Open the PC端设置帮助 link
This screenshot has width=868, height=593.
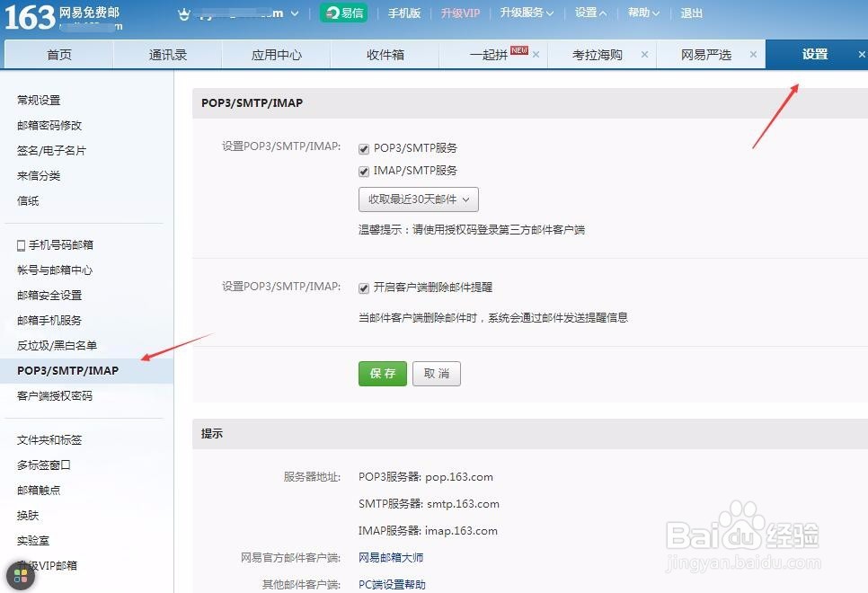(x=392, y=584)
